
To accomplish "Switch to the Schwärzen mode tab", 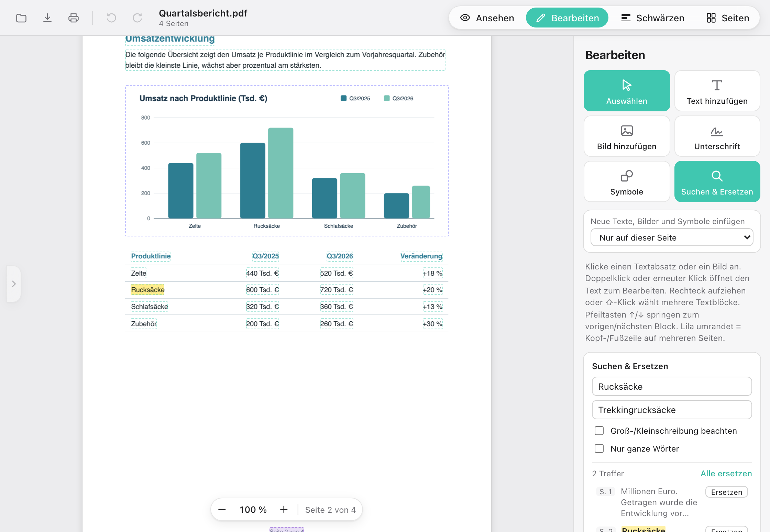I will point(652,18).
